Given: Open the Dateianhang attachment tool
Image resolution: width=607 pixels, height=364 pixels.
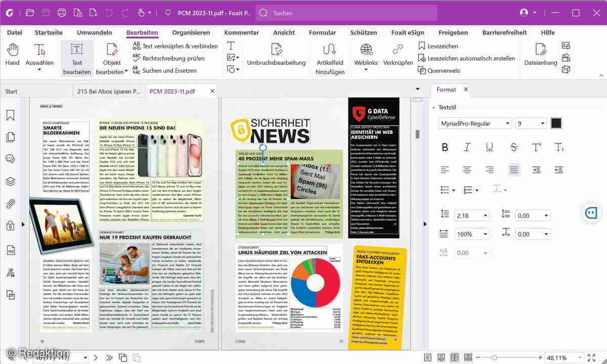Looking at the screenshot, I should coord(540,55).
